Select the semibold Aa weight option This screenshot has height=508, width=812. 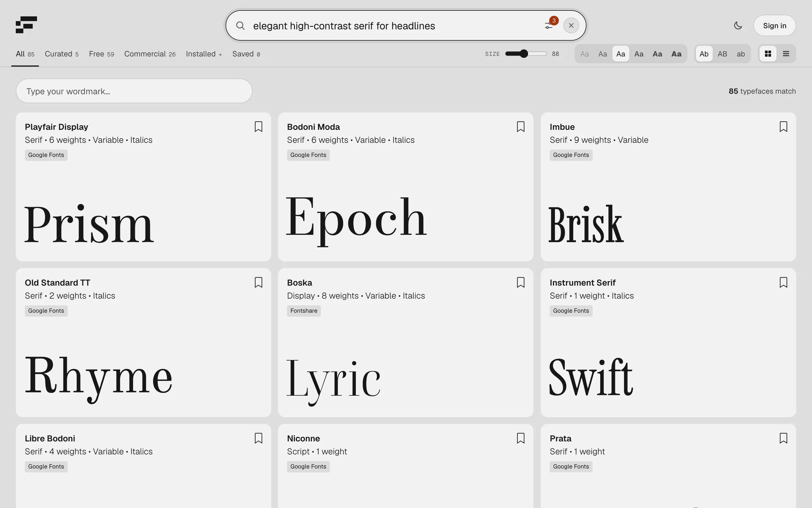point(657,54)
